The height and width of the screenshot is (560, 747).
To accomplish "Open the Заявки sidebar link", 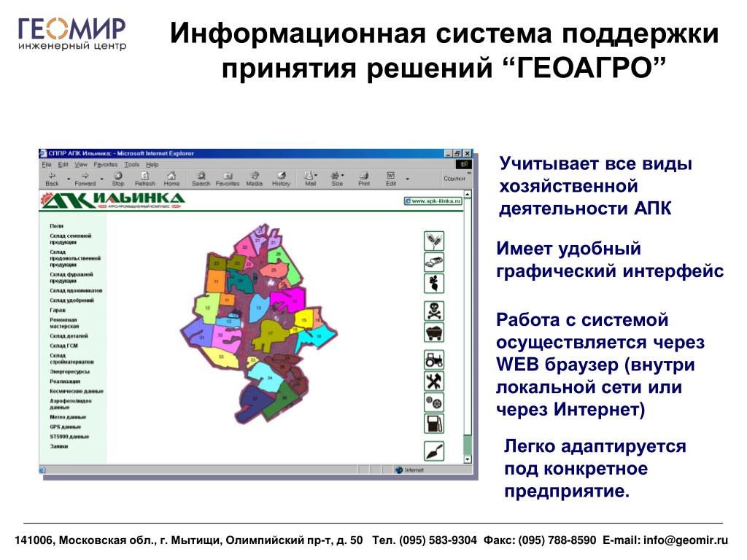I will pyautogui.click(x=58, y=446).
